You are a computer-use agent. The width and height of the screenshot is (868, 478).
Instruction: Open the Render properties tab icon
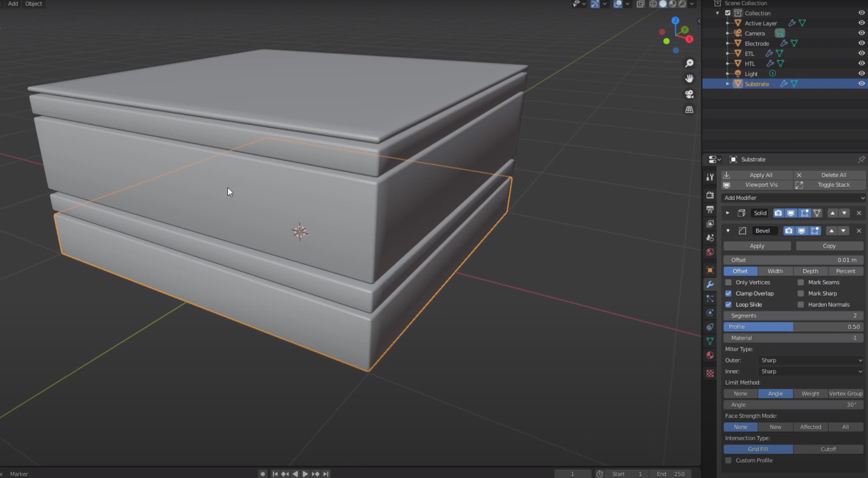[710, 195]
